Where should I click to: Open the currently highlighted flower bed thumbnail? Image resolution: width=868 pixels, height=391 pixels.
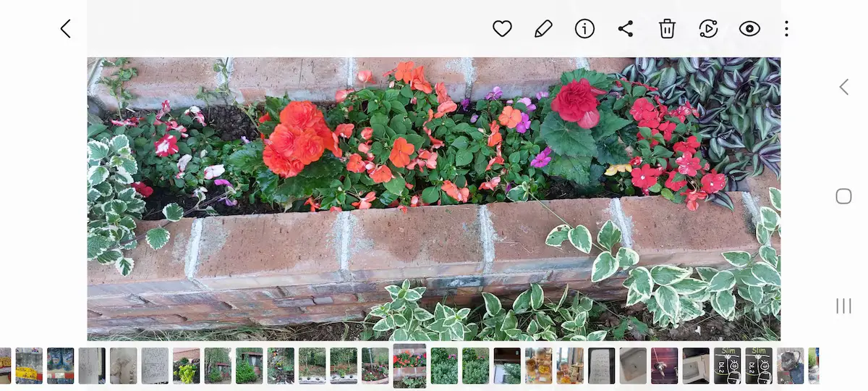(409, 366)
